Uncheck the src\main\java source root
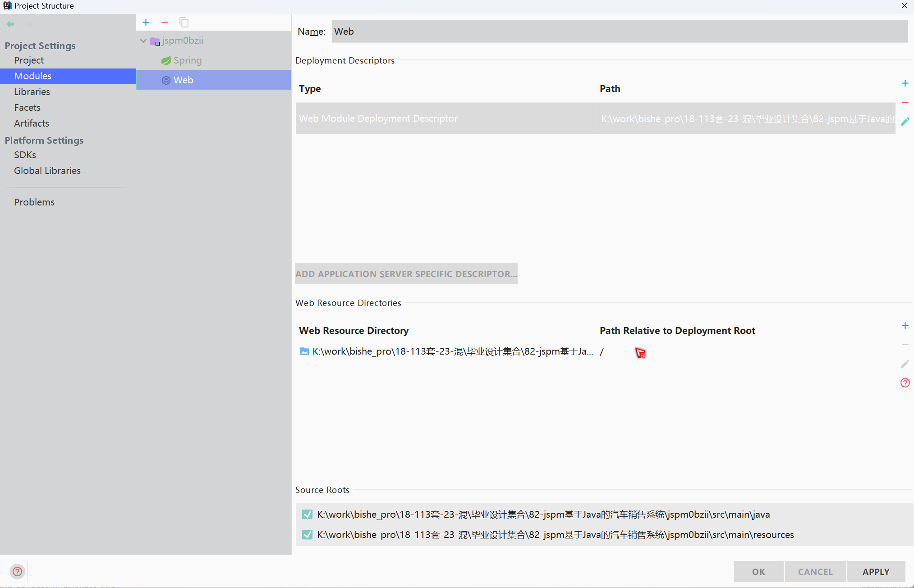This screenshot has height=588, width=914. 308,515
